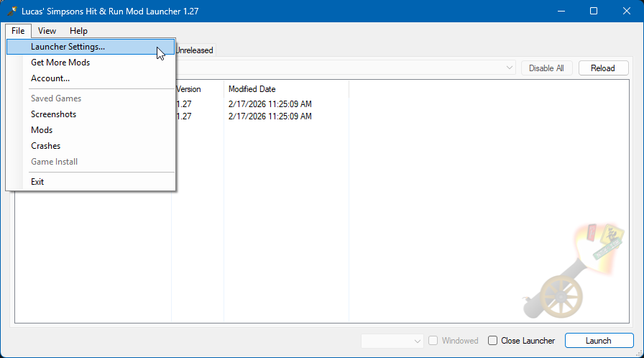Screen dimensions: 644x358
Task: Select the second 2/17/2026 11:25:09 AM row
Action: [x=270, y=116]
